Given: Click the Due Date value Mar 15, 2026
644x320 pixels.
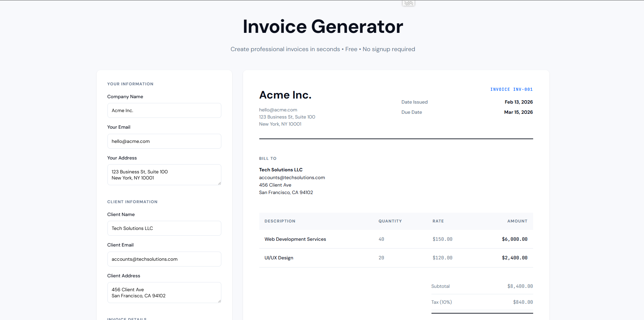Looking at the screenshot, I should (x=518, y=112).
